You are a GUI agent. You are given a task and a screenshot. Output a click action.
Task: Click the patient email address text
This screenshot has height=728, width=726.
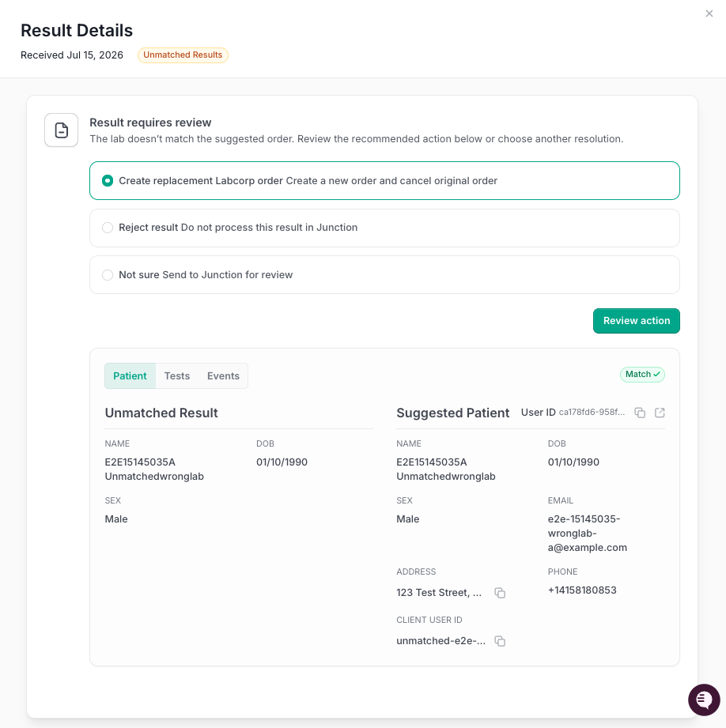coord(587,534)
